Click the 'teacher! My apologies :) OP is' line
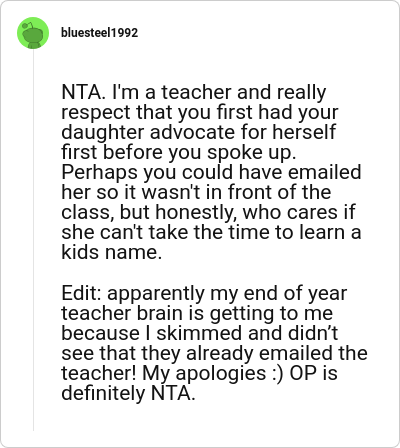This screenshot has width=400, height=448. (199, 373)
